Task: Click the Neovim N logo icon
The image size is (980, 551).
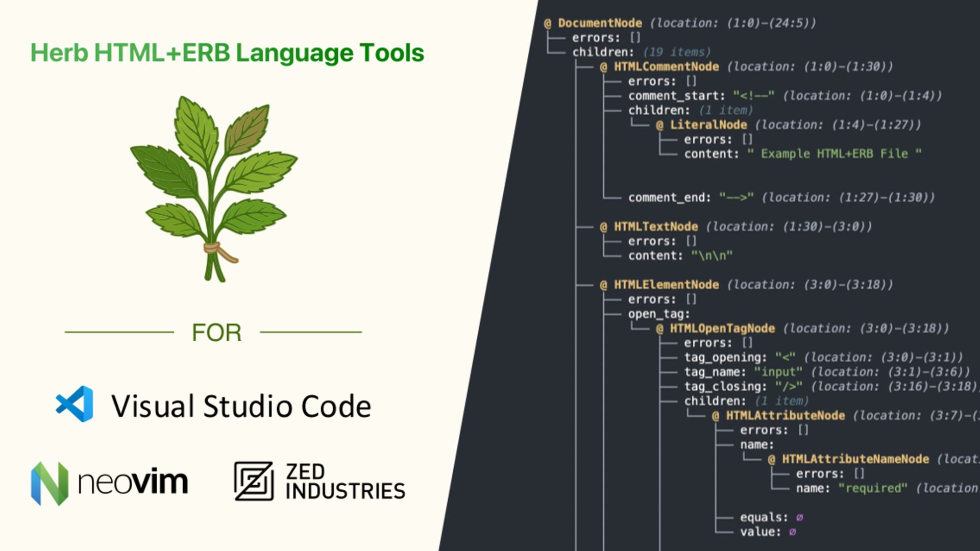Action: coord(50,483)
